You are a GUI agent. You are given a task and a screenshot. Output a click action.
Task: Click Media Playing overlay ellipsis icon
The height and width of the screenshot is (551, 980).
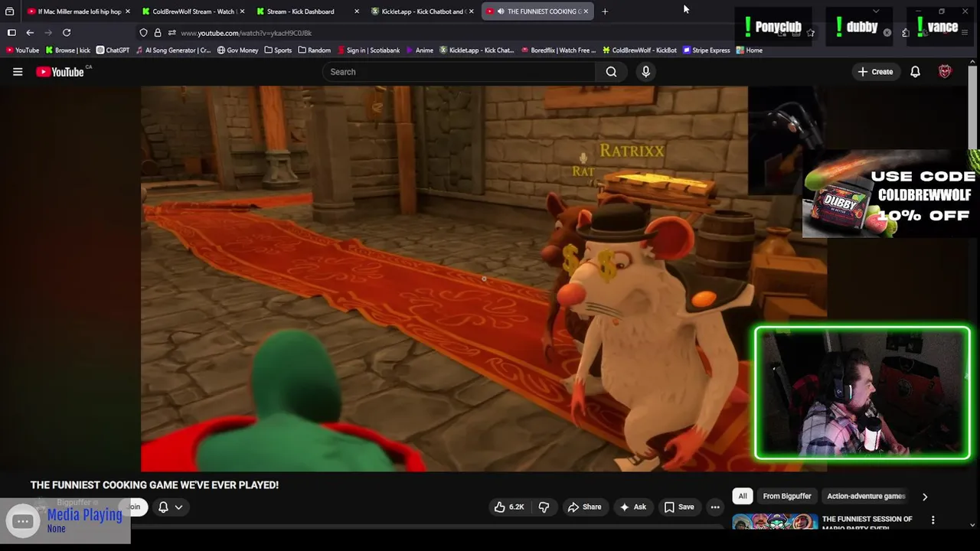pyautogui.click(x=23, y=521)
